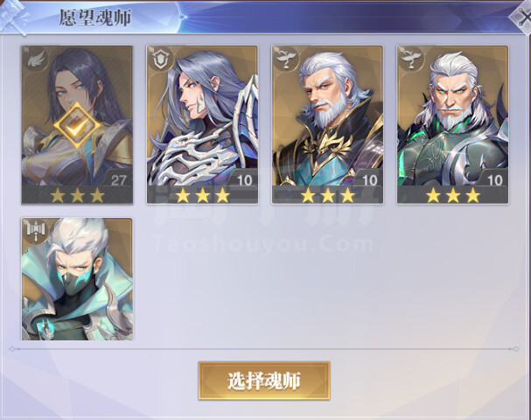The width and height of the screenshot is (531, 420).
Task: Click the class emblem on third card
Action: click(x=286, y=59)
